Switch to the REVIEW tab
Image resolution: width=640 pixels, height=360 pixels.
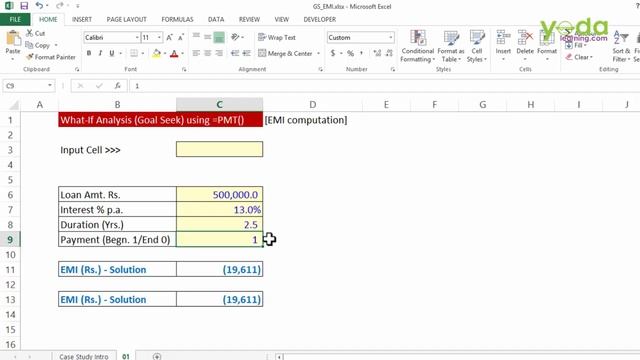249,19
